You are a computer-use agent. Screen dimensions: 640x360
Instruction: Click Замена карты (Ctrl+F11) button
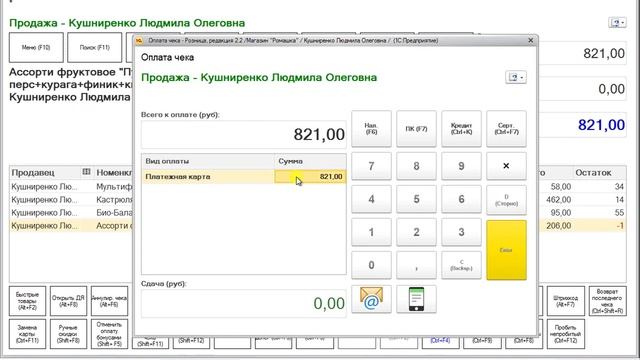(27, 334)
